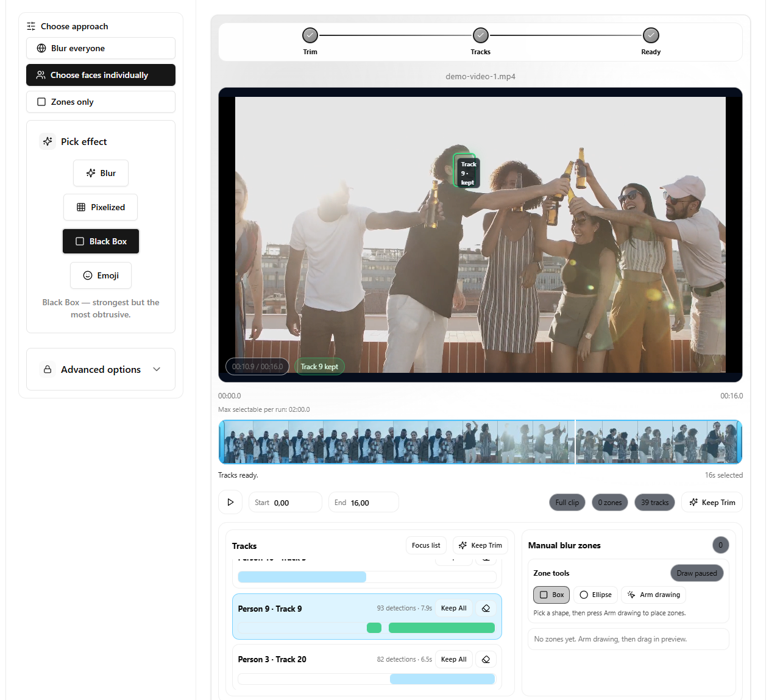This screenshot has height=700, width=769.
Task: Toggle the Draw paused switch
Action: tap(696, 573)
